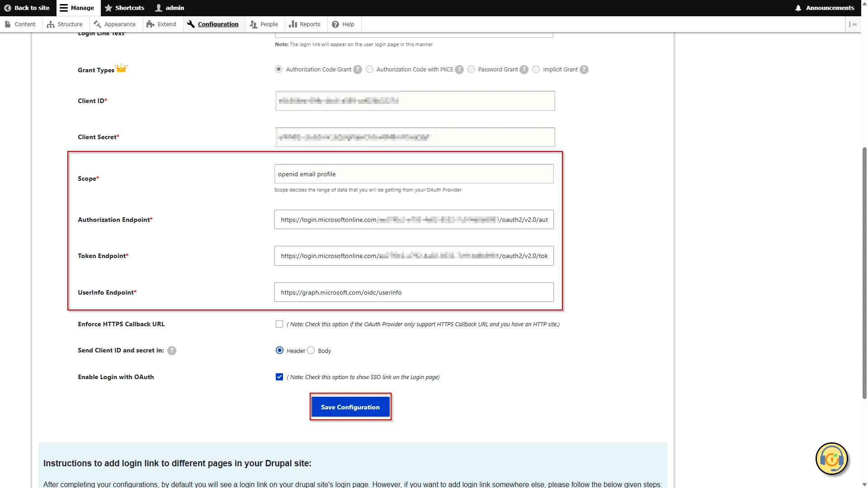Select Password Grant radio option

472,69
